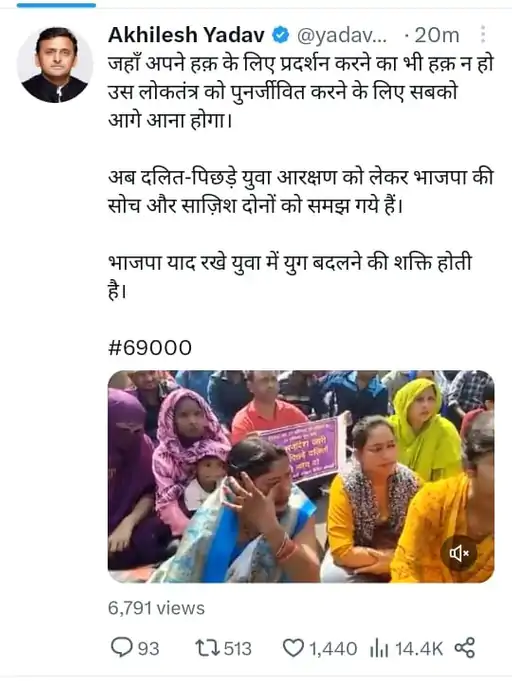Open Akhilesh Yadav's profile picture

tap(55, 65)
